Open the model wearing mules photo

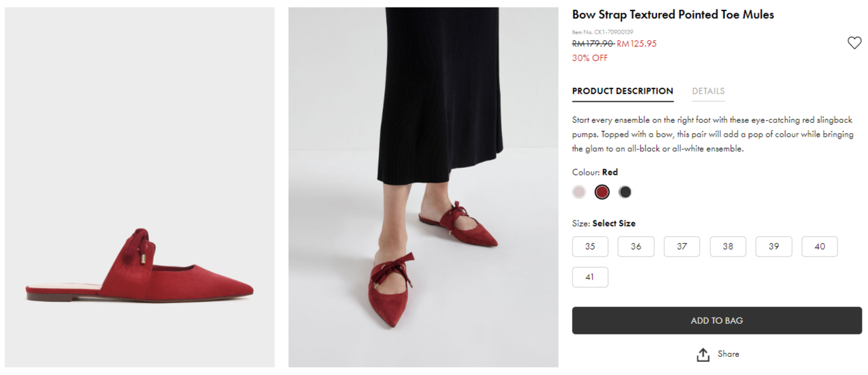423,187
